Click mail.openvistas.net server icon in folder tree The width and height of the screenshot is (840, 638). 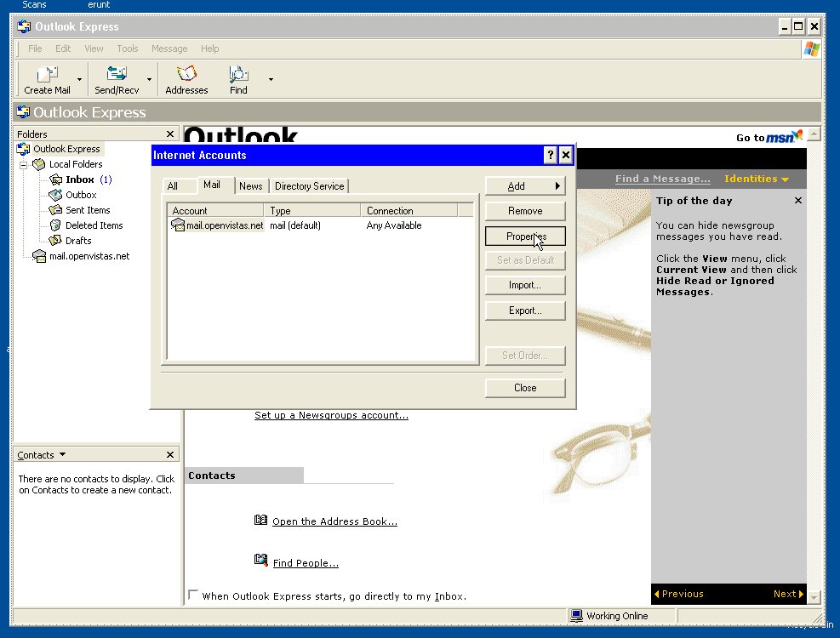point(39,256)
